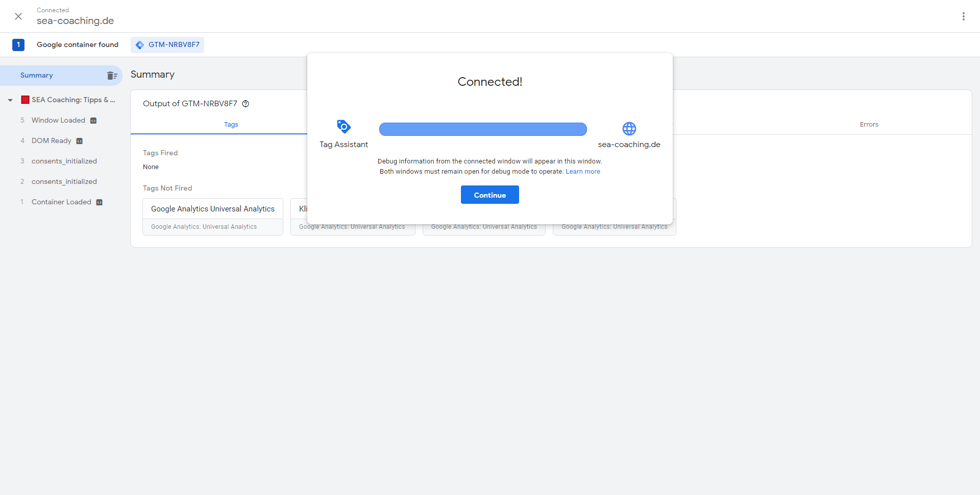This screenshot has height=495, width=980.
Task: Click the API icon next to Window Loaded
Action: (x=93, y=121)
